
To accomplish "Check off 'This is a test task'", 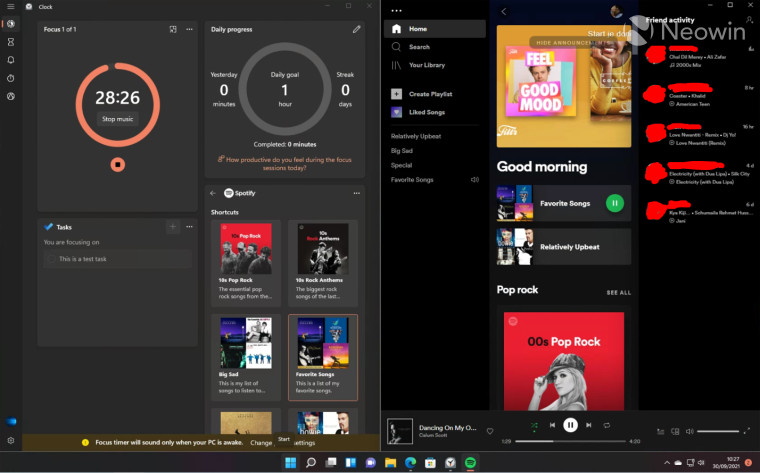I will (51, 259).
